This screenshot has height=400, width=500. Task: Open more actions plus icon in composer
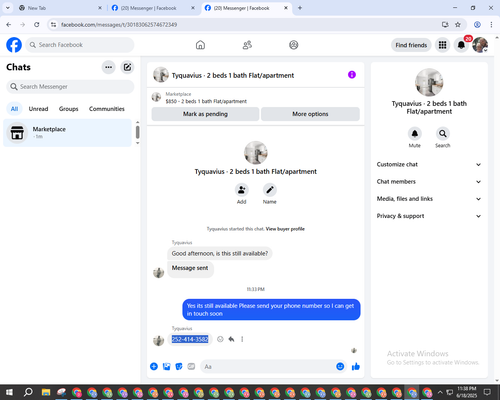pyautogui.click(x=154, y=367)
